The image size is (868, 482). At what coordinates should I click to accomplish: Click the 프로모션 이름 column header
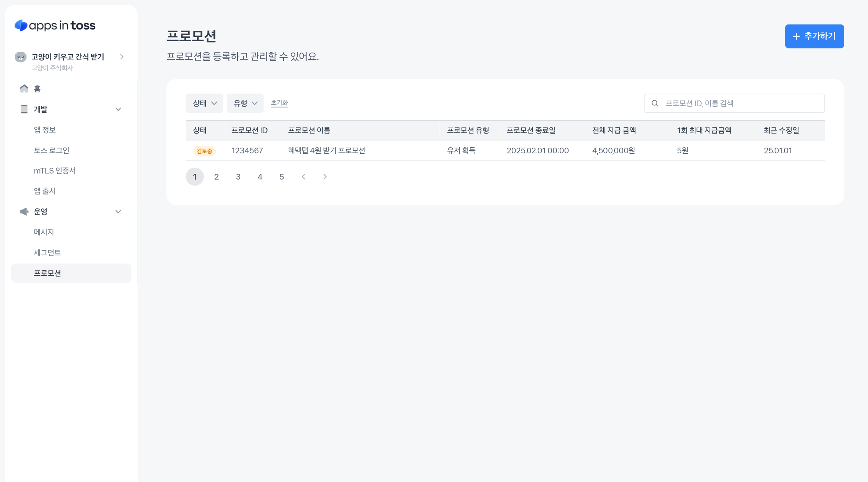309,130
